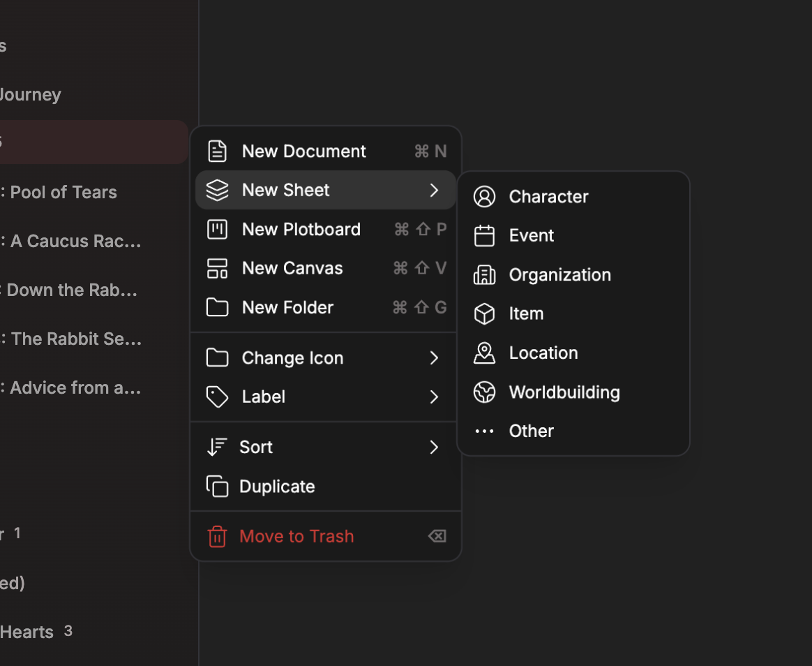Click the New Document icon
812x666 pixels.
(x=217, y=151)
